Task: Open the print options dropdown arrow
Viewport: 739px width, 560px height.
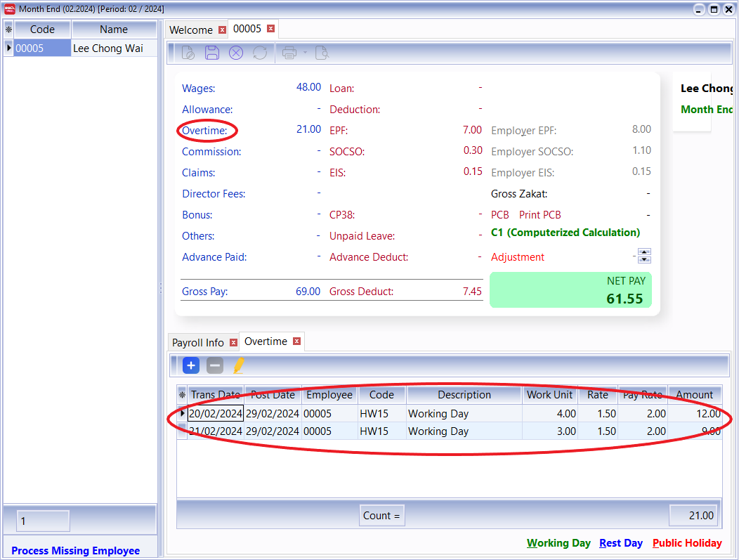Action: pos(306,53)
